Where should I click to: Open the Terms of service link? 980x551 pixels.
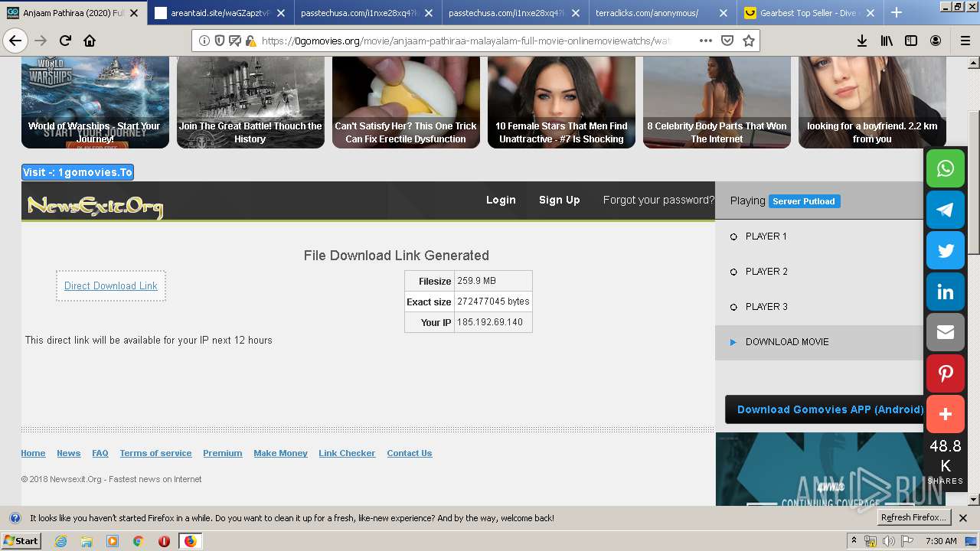[x=155, y=453]
